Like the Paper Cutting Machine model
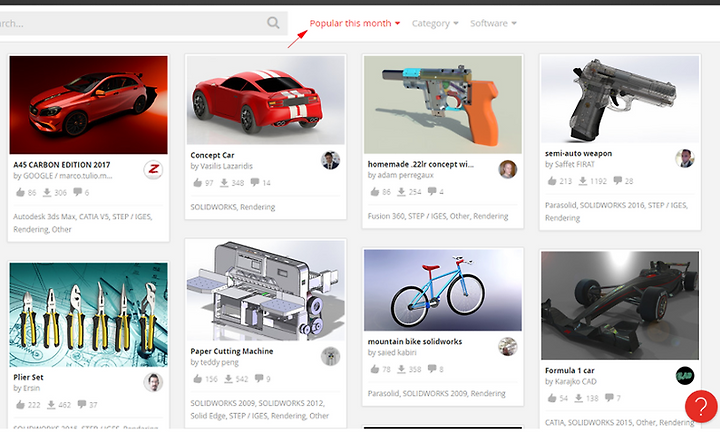This screenshot has width=720, height=432. 197,379
